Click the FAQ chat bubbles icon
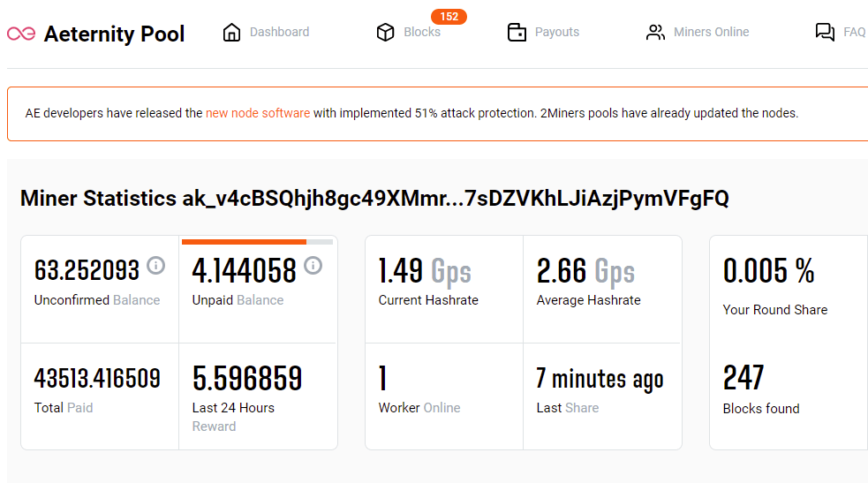The image size is (868, 483). (x=825, y=32)
